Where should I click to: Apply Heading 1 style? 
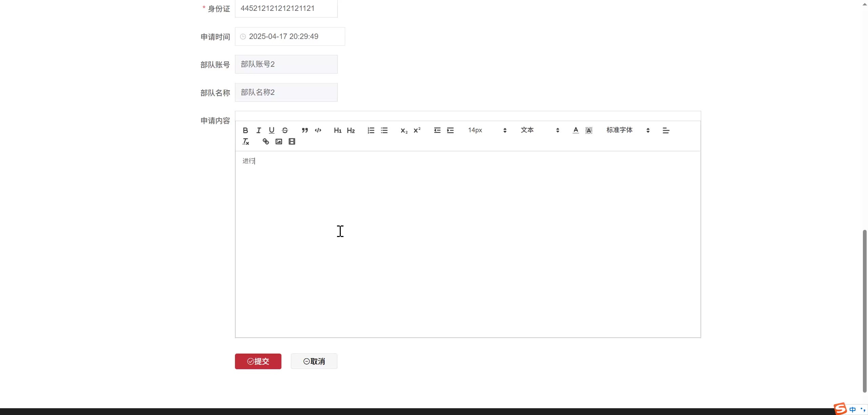338,130
